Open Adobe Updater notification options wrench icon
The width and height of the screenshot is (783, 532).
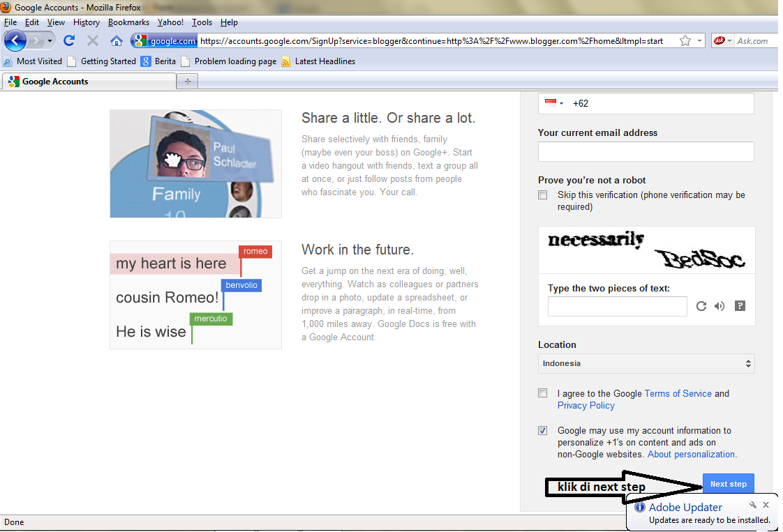pyautogui.click(x=753, y=505)
